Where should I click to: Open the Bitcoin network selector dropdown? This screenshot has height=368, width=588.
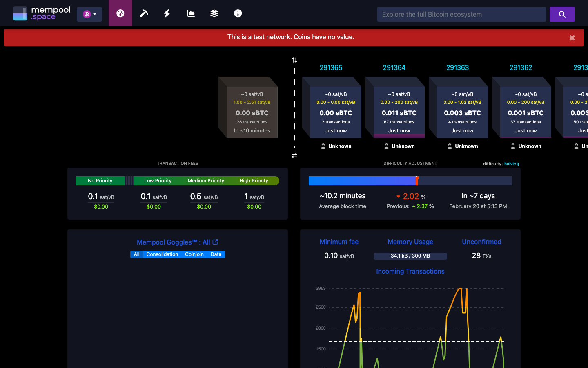(x=89, y=13)
